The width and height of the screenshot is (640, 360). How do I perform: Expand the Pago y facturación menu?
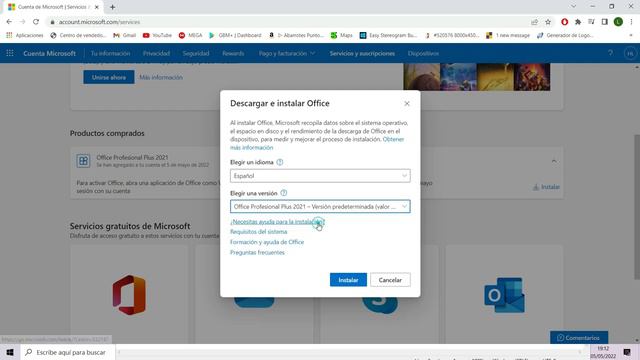(287, 53)
